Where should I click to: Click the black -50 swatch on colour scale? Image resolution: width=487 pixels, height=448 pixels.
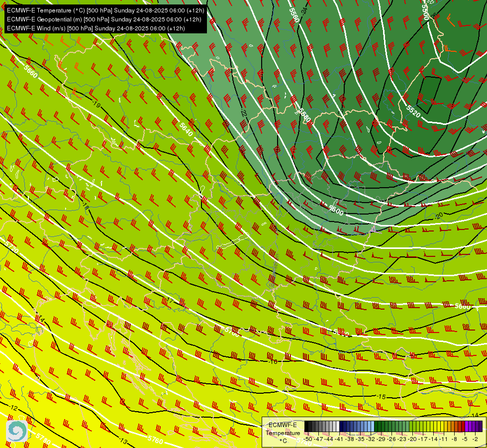[x=306, y=426]
